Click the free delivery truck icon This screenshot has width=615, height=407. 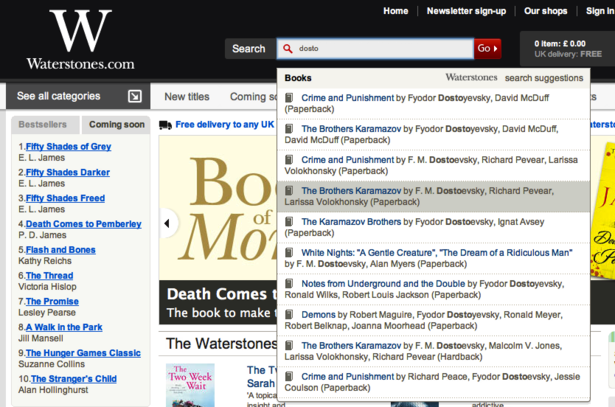(x=165, y=125)
